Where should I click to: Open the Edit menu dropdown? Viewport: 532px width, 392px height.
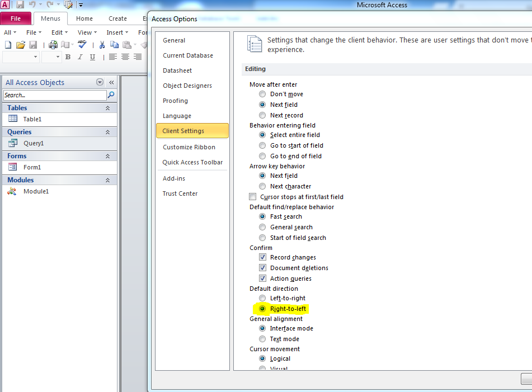tap(59, 32)
